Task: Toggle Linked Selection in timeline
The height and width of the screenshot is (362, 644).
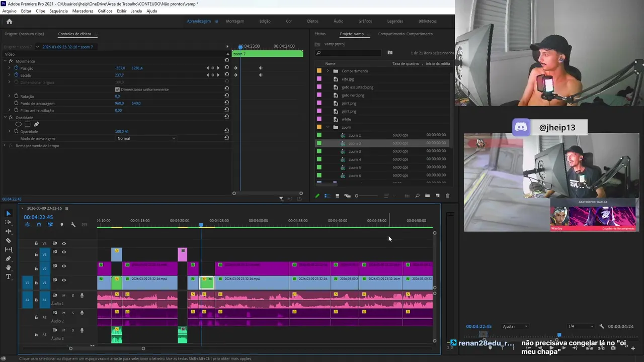Action: (x=50, y=225)
